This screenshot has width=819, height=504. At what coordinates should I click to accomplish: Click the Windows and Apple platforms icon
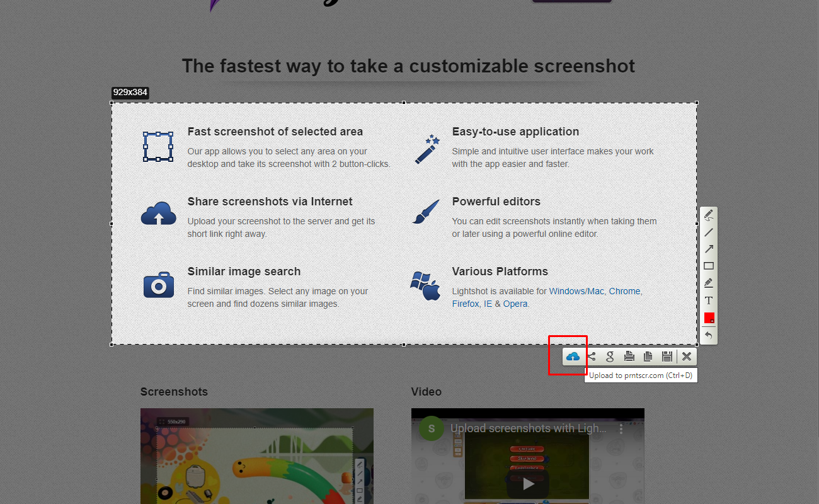[x=425, y=285]
